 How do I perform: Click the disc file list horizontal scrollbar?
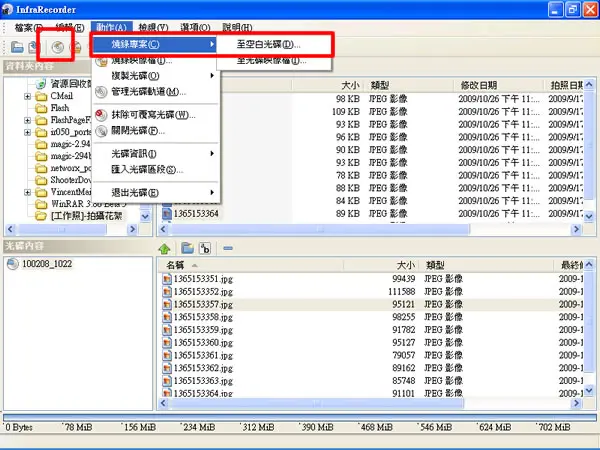pyautogui.click(x=370, y=403)
